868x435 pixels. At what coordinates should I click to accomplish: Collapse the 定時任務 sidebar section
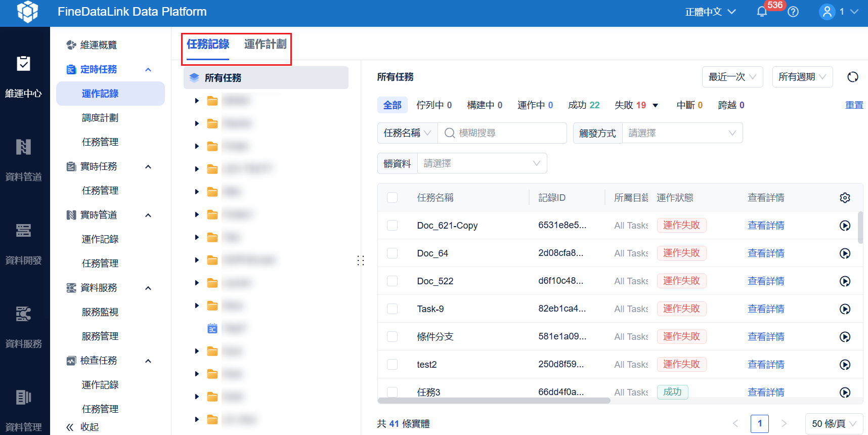click(148, 70)
